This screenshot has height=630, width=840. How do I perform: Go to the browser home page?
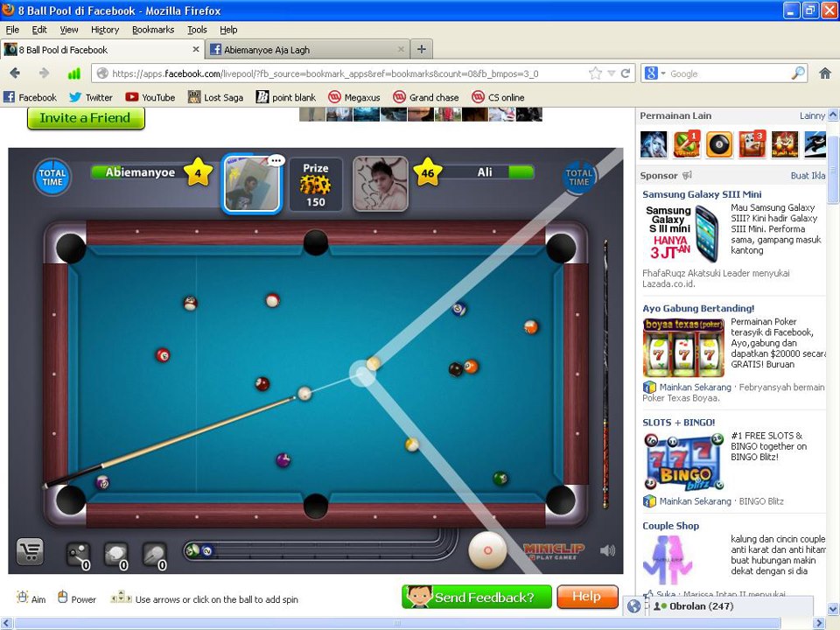tap(825, 73)
